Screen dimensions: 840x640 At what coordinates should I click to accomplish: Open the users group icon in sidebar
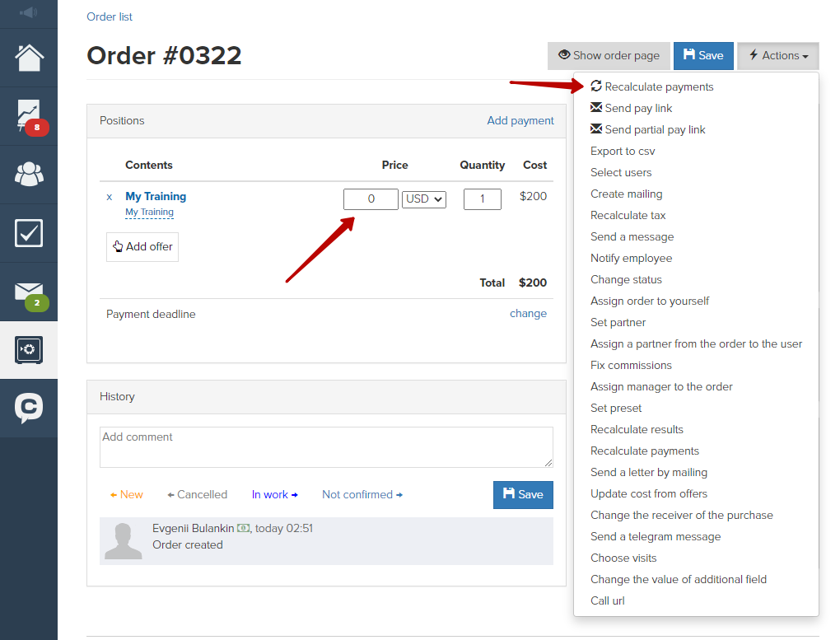[x=29, y=174]
